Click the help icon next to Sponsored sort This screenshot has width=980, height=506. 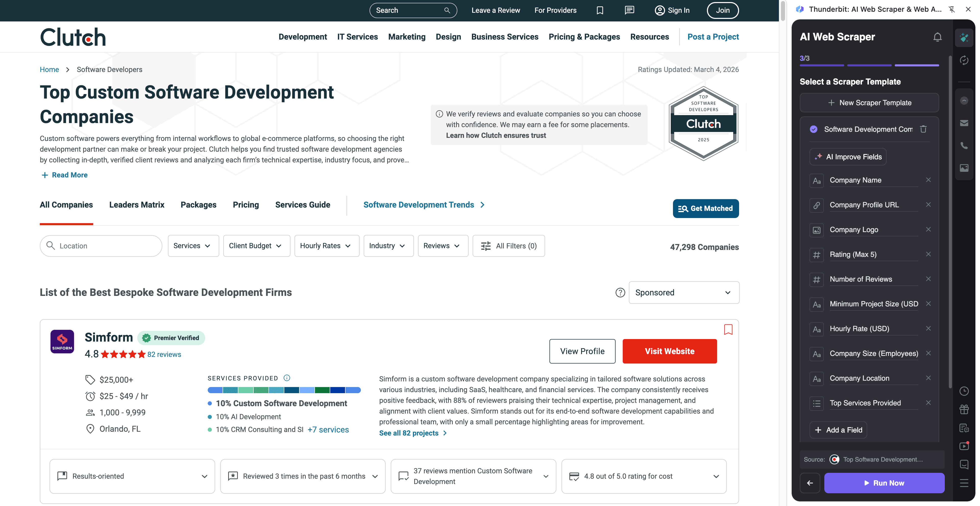coord(620,293)
